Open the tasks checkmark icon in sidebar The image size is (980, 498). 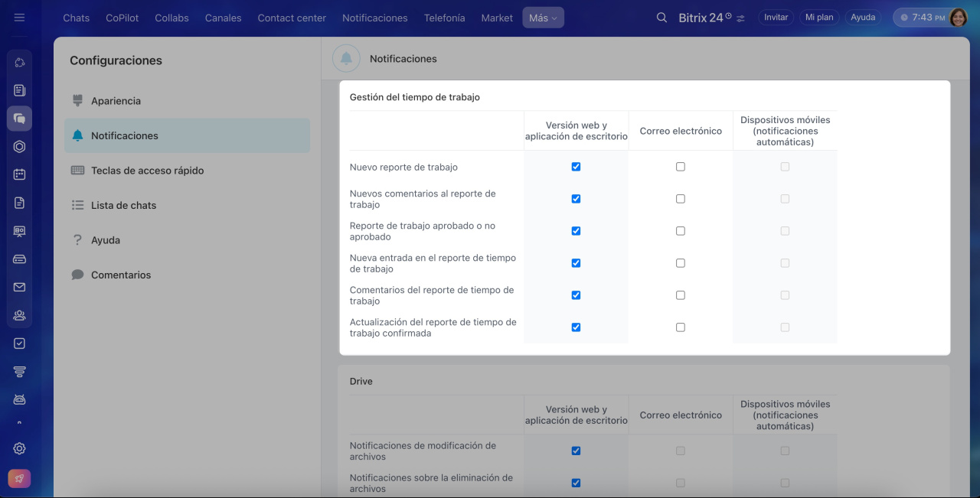[x=20, y=343]
